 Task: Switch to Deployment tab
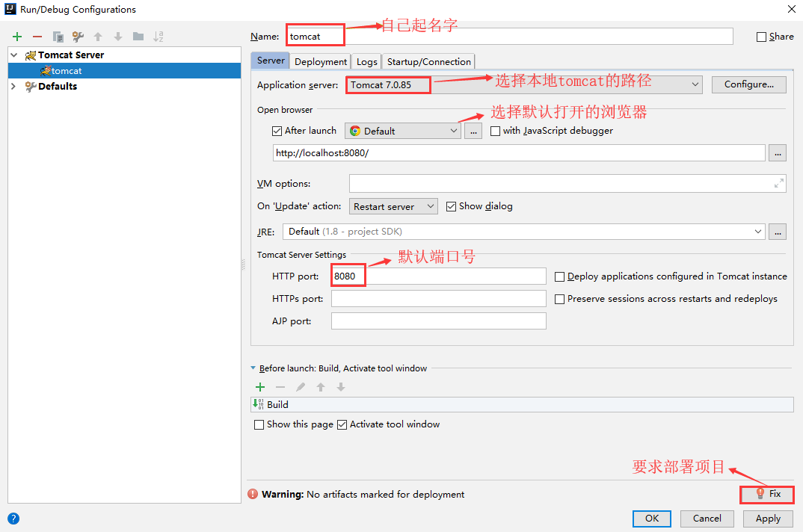pos(321,61)
